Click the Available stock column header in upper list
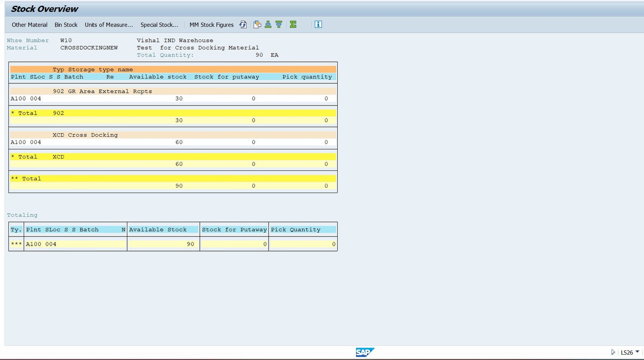This screenshot has width=644, height=360. coord(158,77)
